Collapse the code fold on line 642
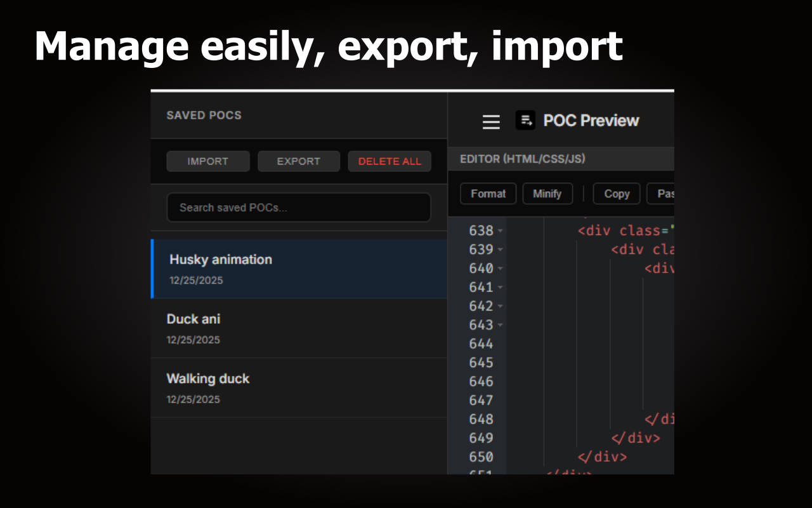 (501, 306)
